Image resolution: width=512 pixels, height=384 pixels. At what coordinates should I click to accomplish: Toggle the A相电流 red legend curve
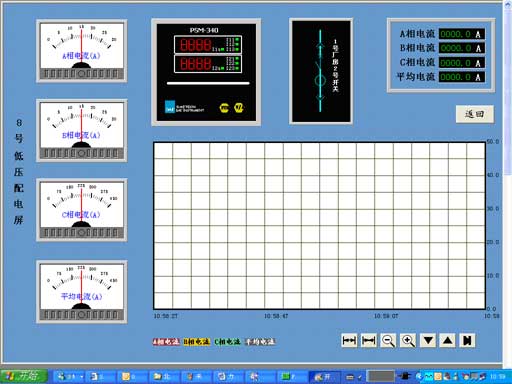pyautogui.click(x=166, y=342)
